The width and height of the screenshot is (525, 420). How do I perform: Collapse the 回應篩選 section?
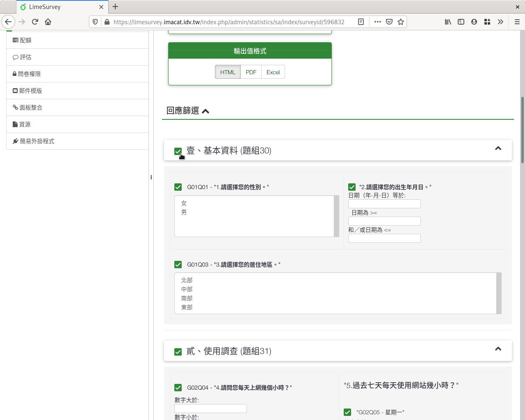click(205, 111)
